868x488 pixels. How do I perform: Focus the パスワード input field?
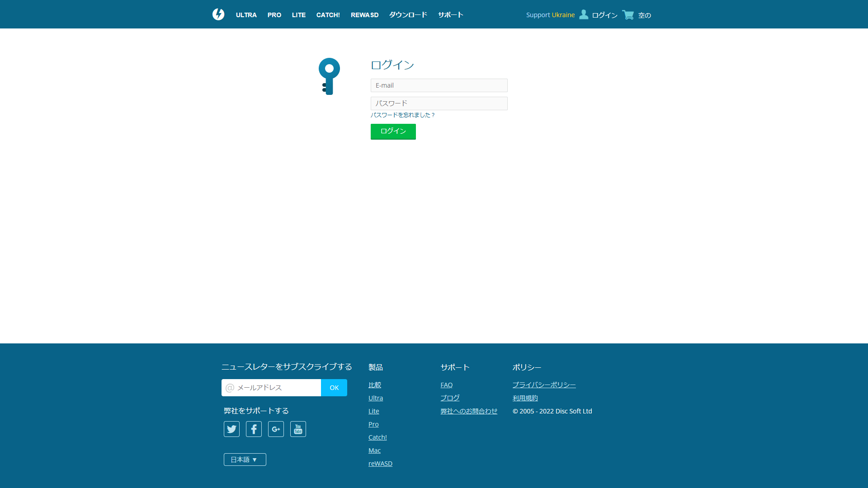[x=439, y=103]
